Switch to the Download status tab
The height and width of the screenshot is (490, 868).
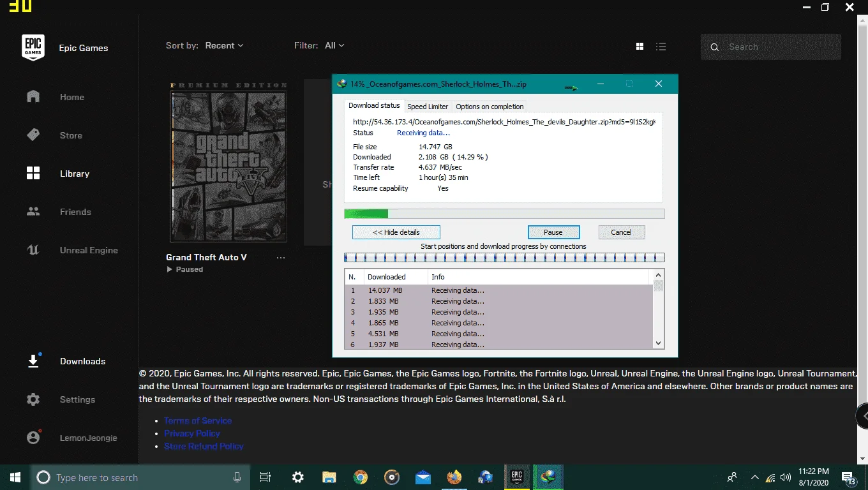(x=374, y=105)
